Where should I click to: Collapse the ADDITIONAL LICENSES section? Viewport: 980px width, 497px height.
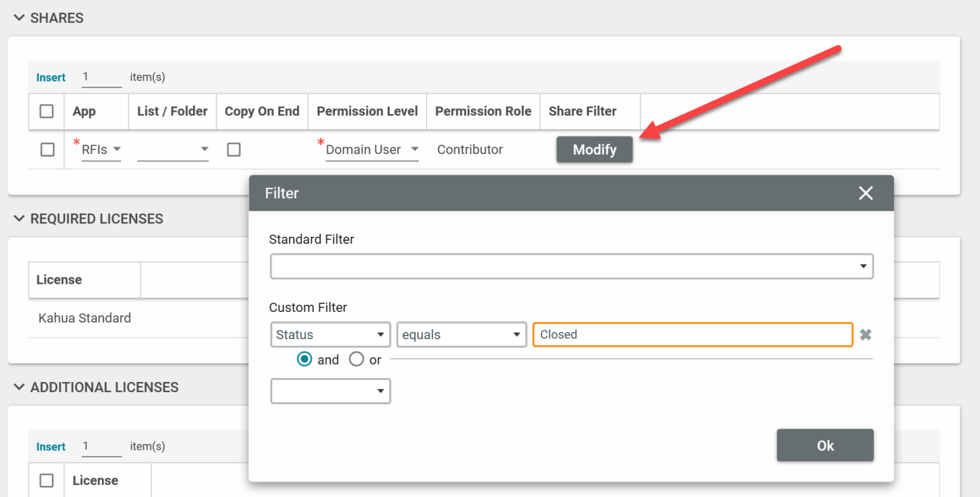pyautogui.click(x=19, y=387)
